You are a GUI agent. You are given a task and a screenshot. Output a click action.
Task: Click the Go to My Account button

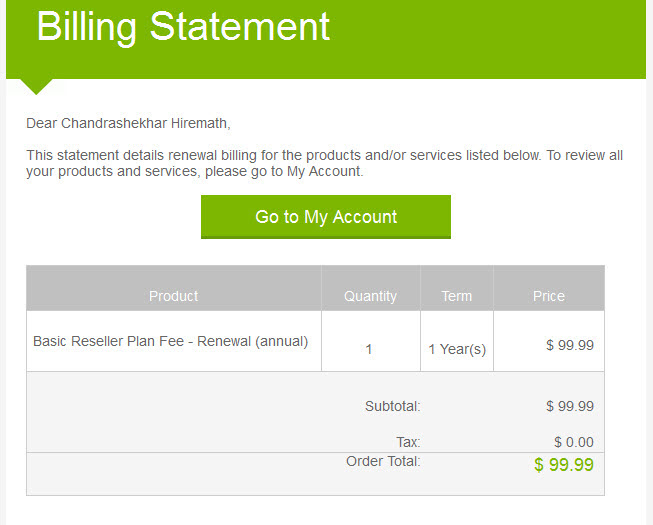tap(326, 216)
